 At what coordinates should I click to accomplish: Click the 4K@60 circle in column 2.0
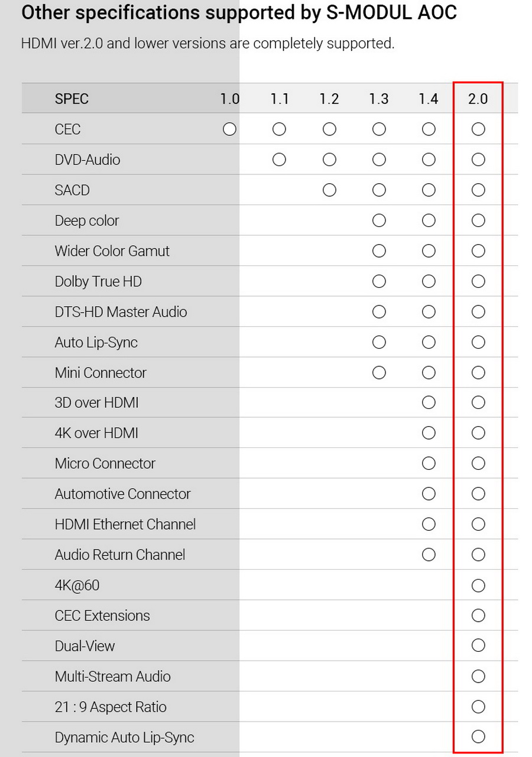(478, 586)
